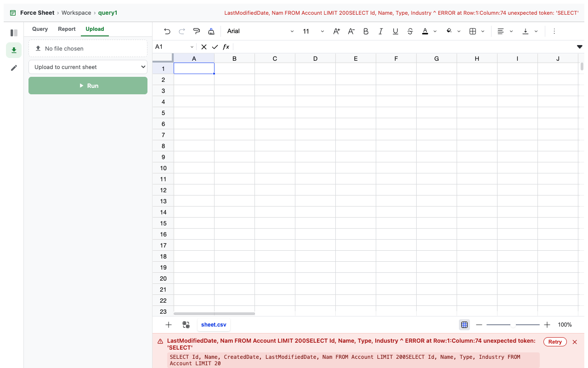Click the No file chosen upload field
Screen dimensions: 588x368
[x=88, y=48]
